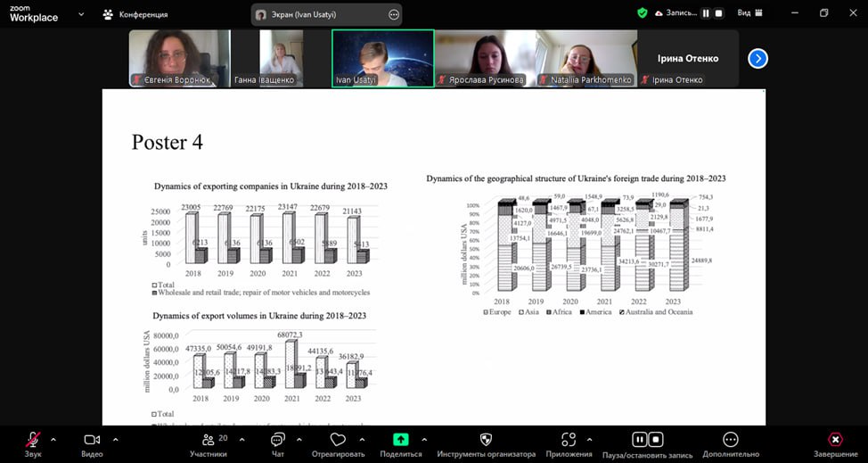Pause recording from top bar
The image size is (868, 463).
pos(705,13)
